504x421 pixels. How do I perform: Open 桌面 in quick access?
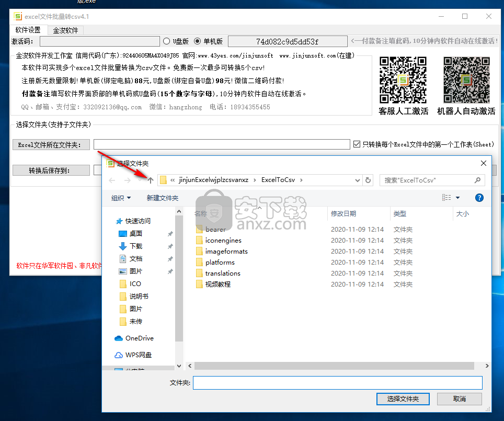point(135,233)
